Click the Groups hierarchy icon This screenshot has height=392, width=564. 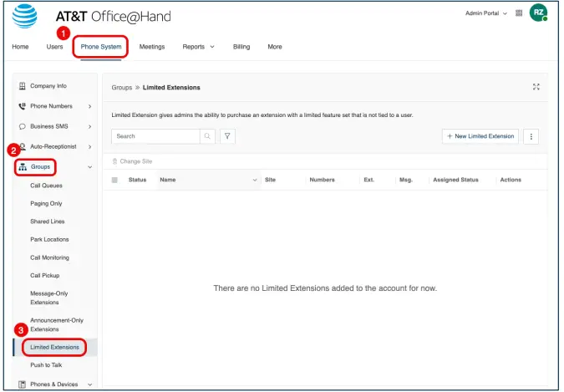pos(23,167)
